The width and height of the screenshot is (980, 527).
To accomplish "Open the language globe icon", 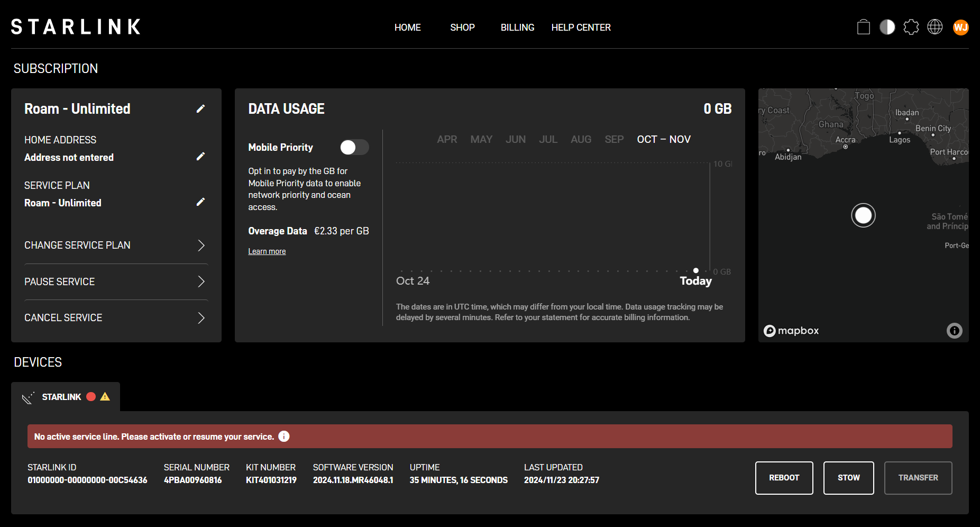I will pyautogui.click(x=935, y=27).
